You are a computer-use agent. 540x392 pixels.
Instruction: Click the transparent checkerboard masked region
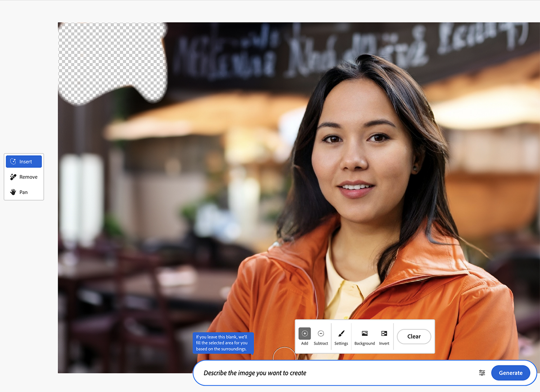(112, 63)
